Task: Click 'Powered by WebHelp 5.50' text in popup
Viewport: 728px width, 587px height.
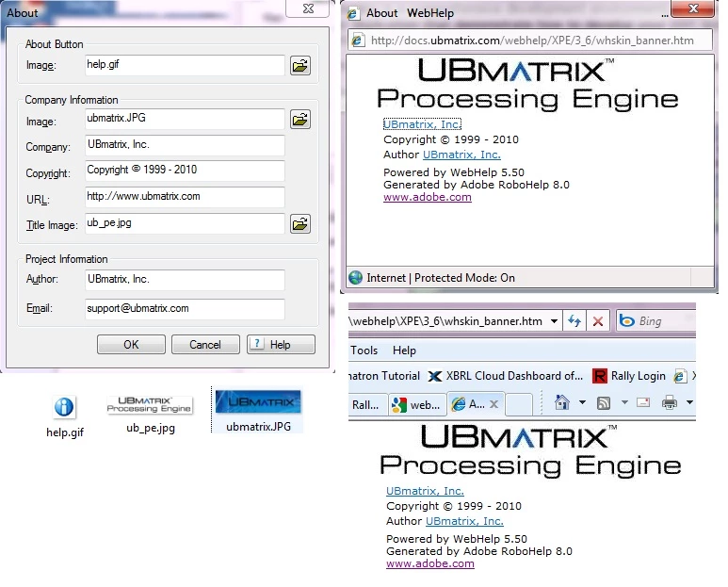Action: tap(454, 172)
